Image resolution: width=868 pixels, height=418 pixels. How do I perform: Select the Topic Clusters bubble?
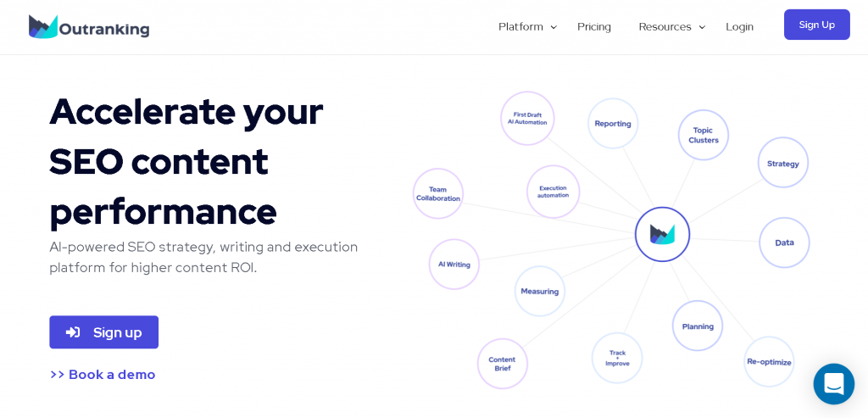[x=704, y=135]
